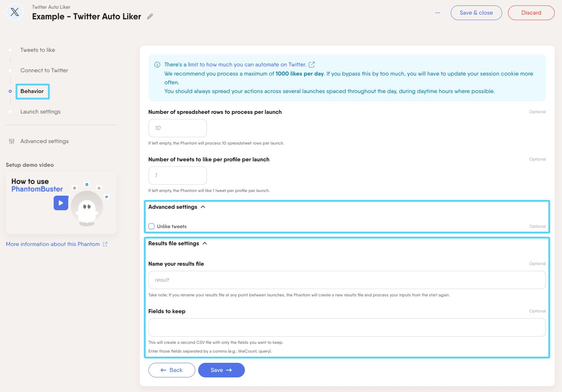Go to Launch settings step
Screen dimensions: 562x392
point(41,112)
